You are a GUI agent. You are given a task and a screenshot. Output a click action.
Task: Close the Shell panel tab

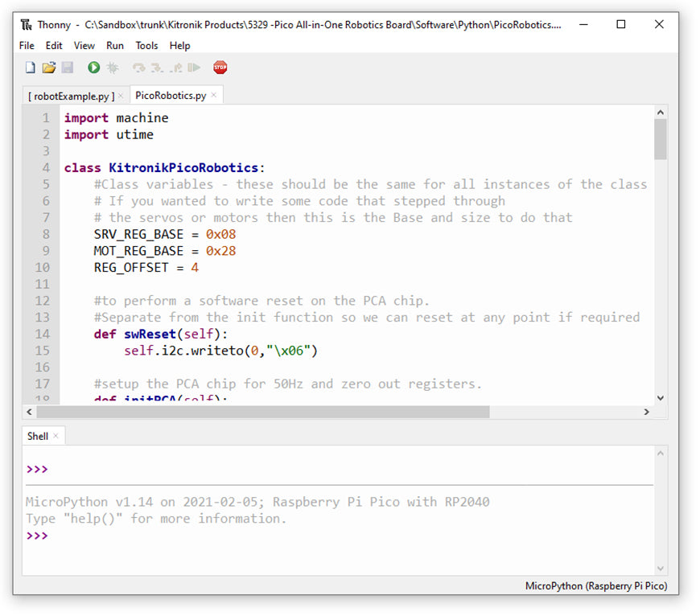pos(57,437)
